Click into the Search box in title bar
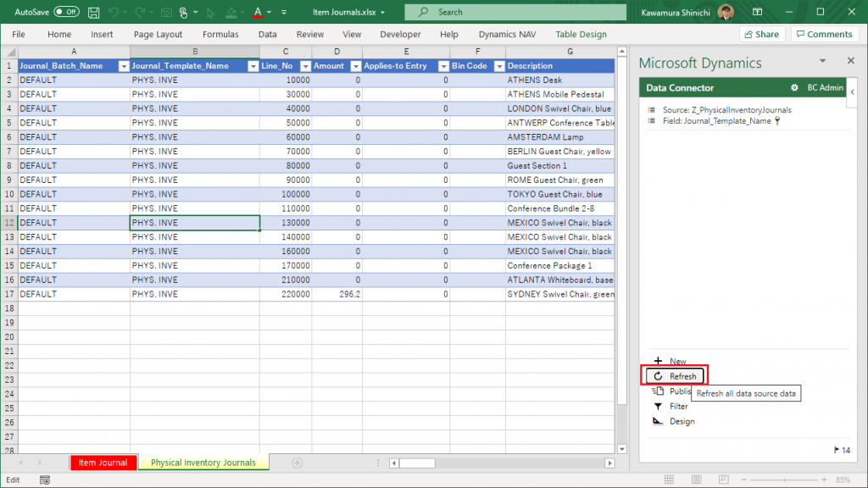Viewport: 868px width, 488px height. tap(515, 12)
